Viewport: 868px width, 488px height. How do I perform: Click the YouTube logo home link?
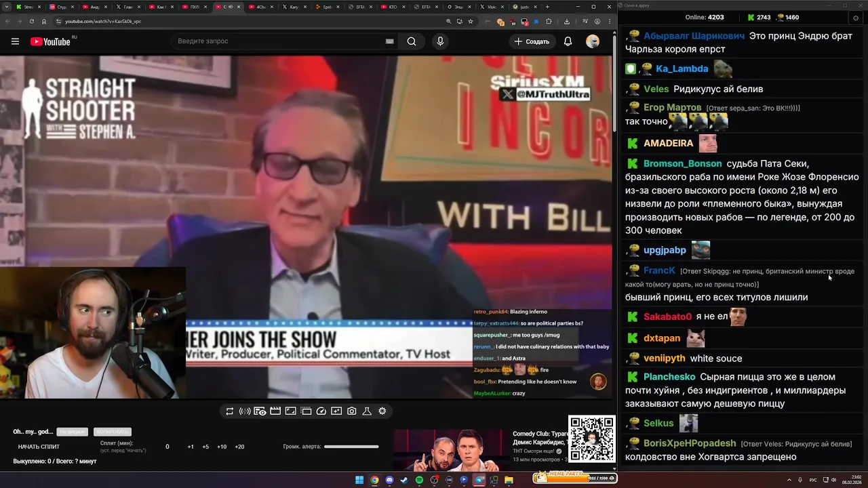(50, 41)
